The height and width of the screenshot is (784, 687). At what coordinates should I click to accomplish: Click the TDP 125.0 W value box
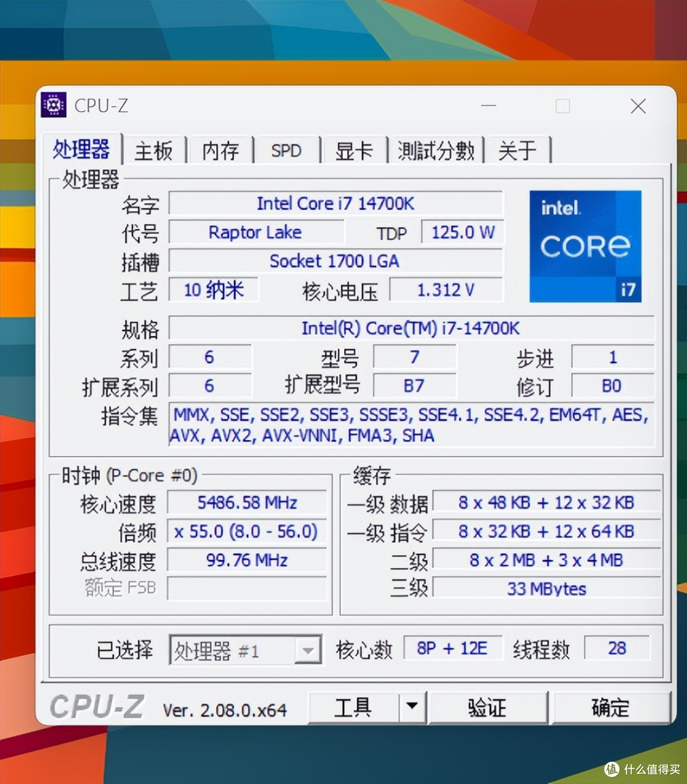click(x=462, y=232)
